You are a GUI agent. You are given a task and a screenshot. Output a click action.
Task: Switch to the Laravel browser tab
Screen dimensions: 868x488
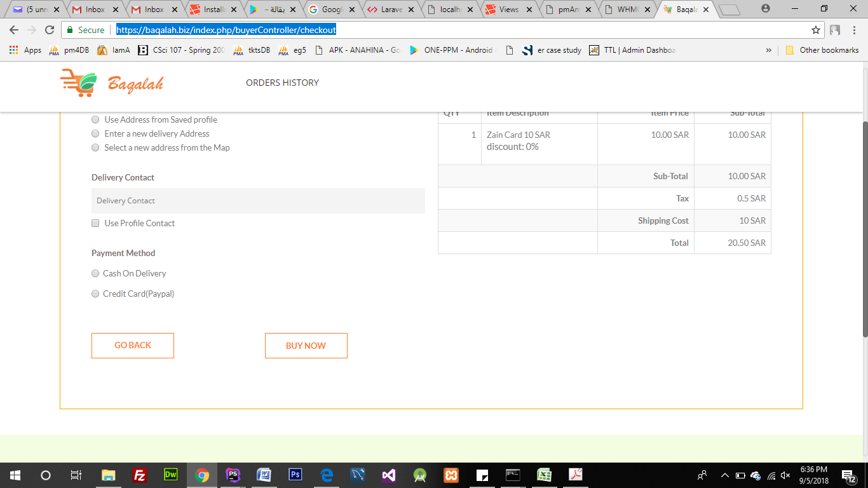coord(389,10)
